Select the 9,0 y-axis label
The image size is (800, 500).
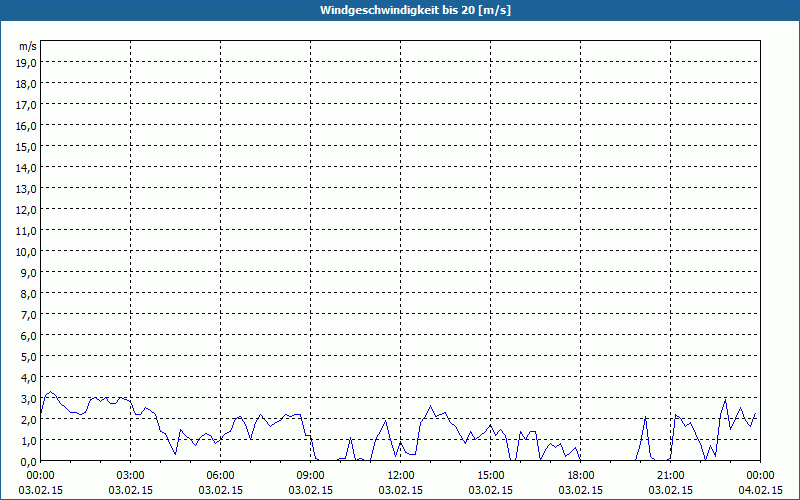tap(29, 273)
